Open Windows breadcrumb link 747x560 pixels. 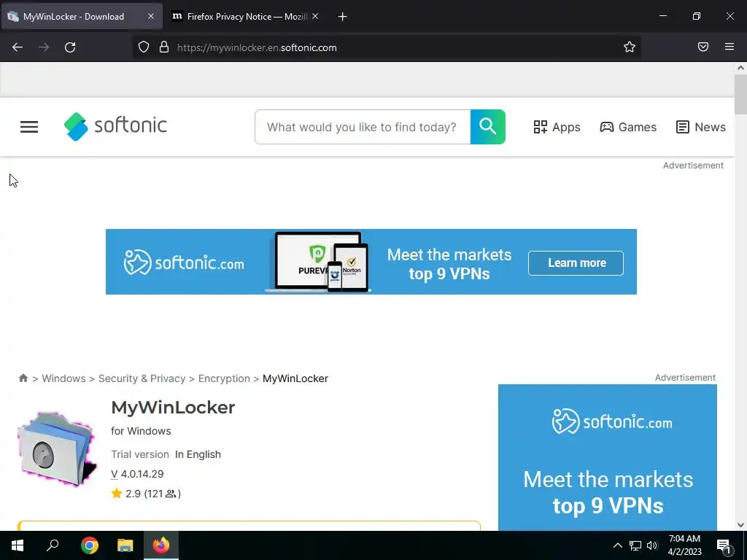coord(64,378)
